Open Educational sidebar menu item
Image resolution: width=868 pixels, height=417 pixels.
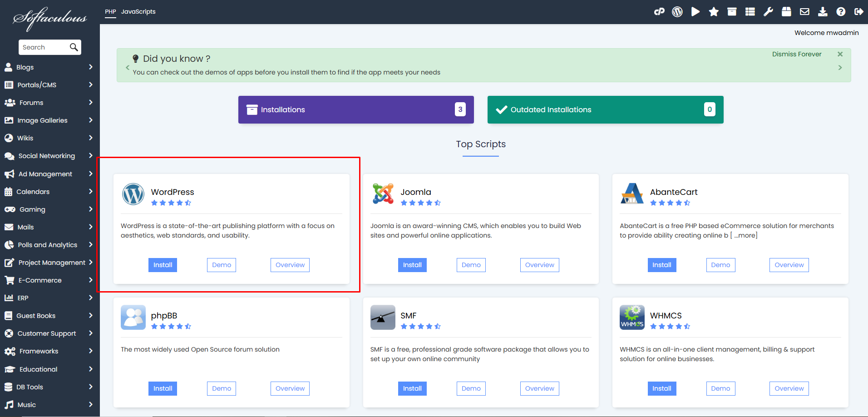[49, 369]
